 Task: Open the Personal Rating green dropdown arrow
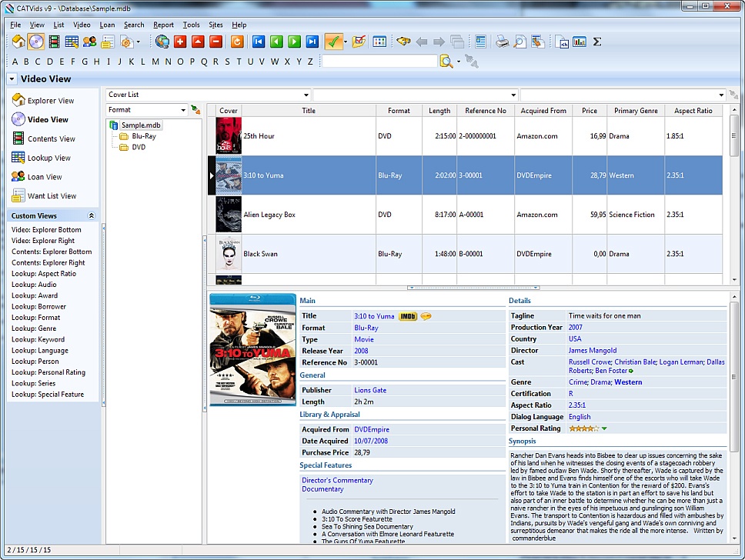[604, 428]
